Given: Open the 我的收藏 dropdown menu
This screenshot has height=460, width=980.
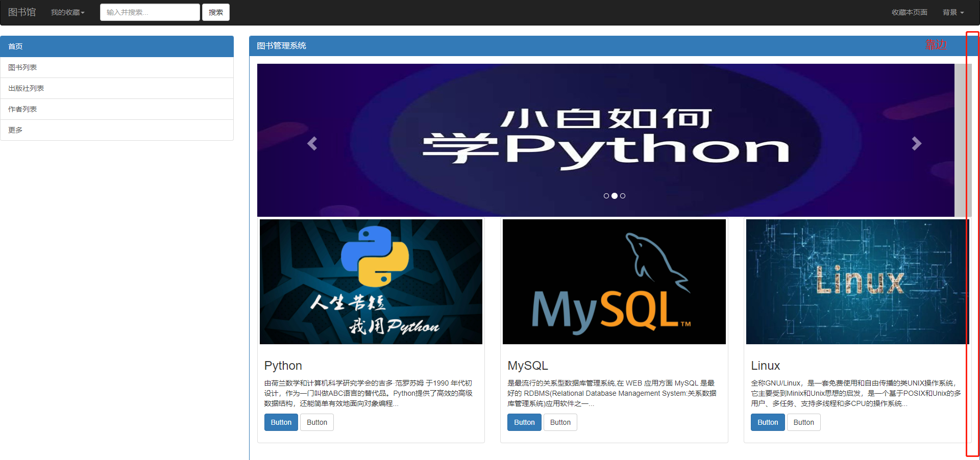Looking at the screenshot, I should (67, 12).
